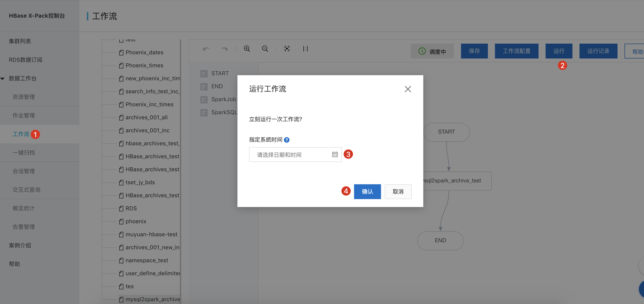Select Phoenix_times workflow in tree
Screen dimensions: 644x304
point(144,65)
